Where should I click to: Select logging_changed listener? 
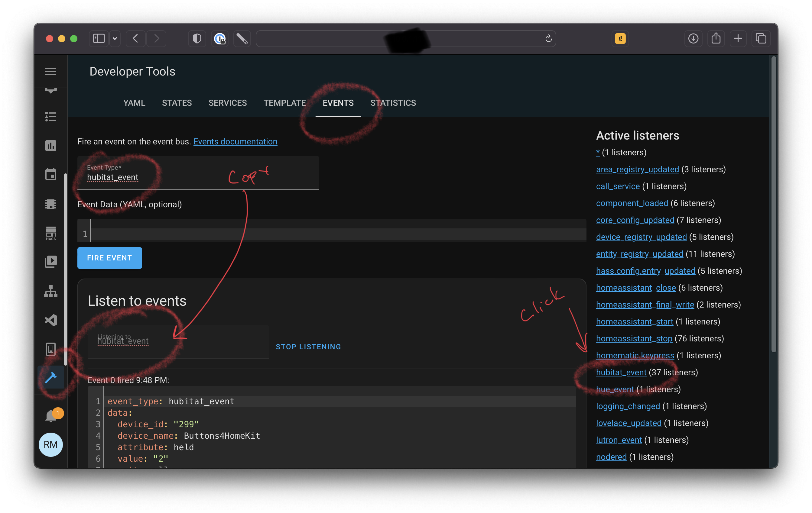click(628, 406)
